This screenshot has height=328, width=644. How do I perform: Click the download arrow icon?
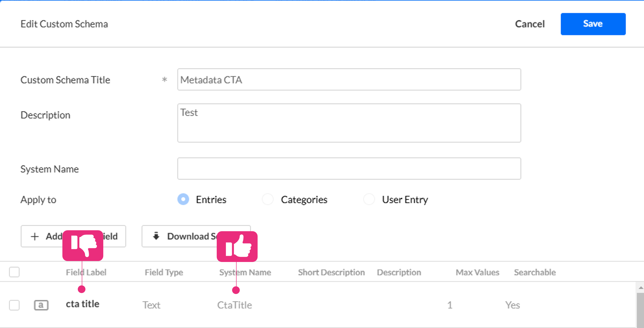coord(156,236)
